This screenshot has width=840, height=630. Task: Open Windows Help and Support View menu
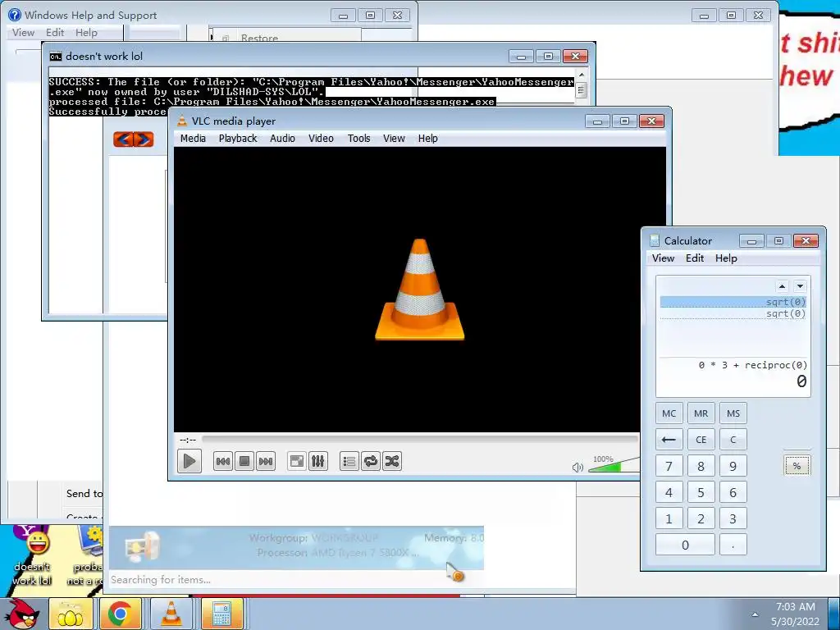(23, 33)
